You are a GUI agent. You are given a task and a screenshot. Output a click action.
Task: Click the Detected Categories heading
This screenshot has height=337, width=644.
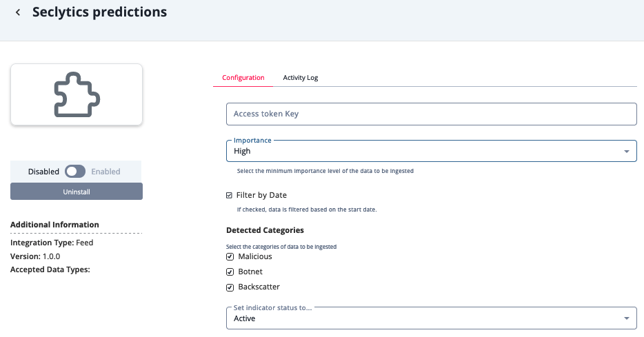(265, 230)
